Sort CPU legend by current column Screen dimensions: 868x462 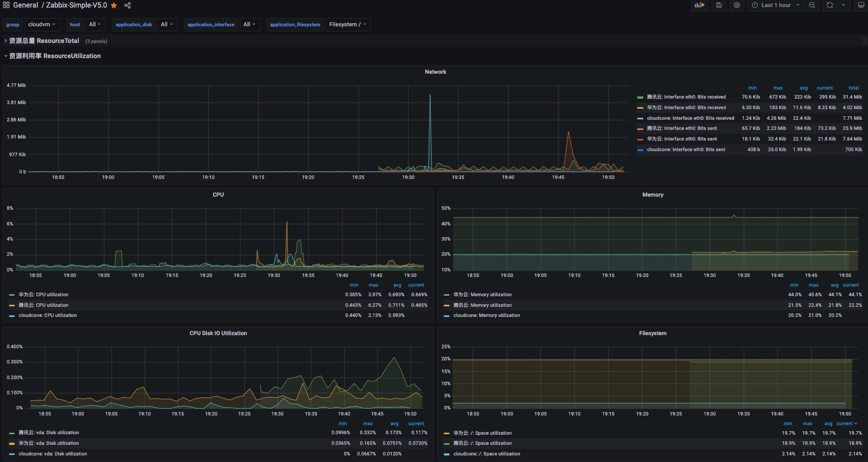(416, 285)
